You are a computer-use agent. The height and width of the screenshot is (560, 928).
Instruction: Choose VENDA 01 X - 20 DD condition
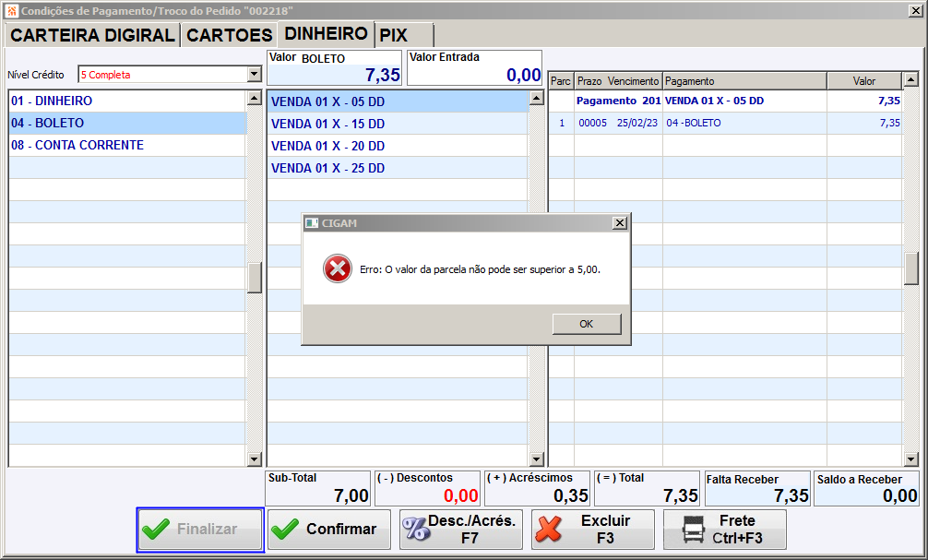click(x=398, y=146)
